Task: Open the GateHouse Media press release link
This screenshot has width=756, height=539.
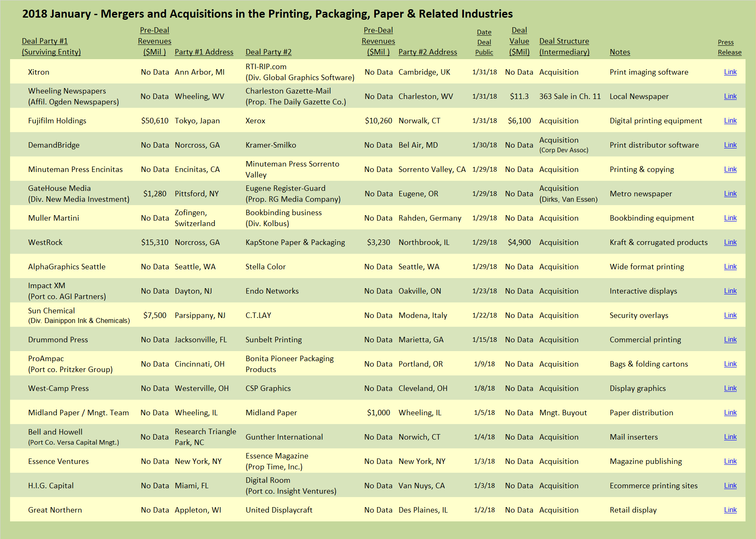Action: 730,194
